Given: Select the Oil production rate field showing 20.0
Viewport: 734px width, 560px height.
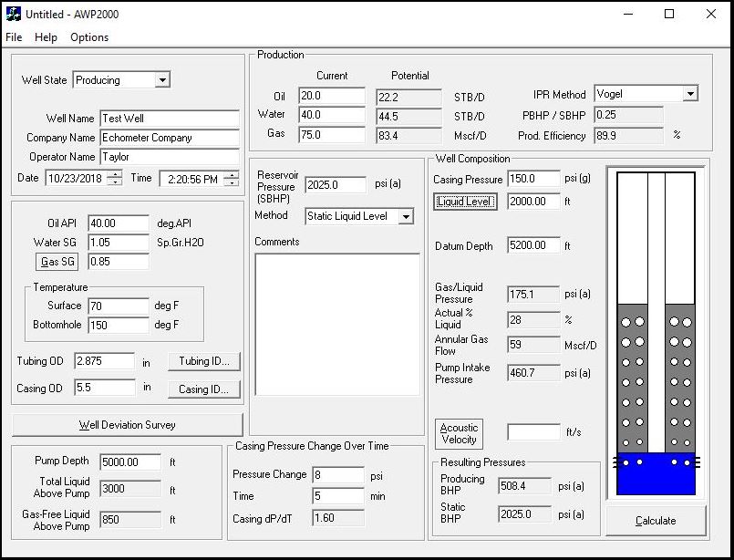Looking at the screenshot, I should click(x=332, y=95).
